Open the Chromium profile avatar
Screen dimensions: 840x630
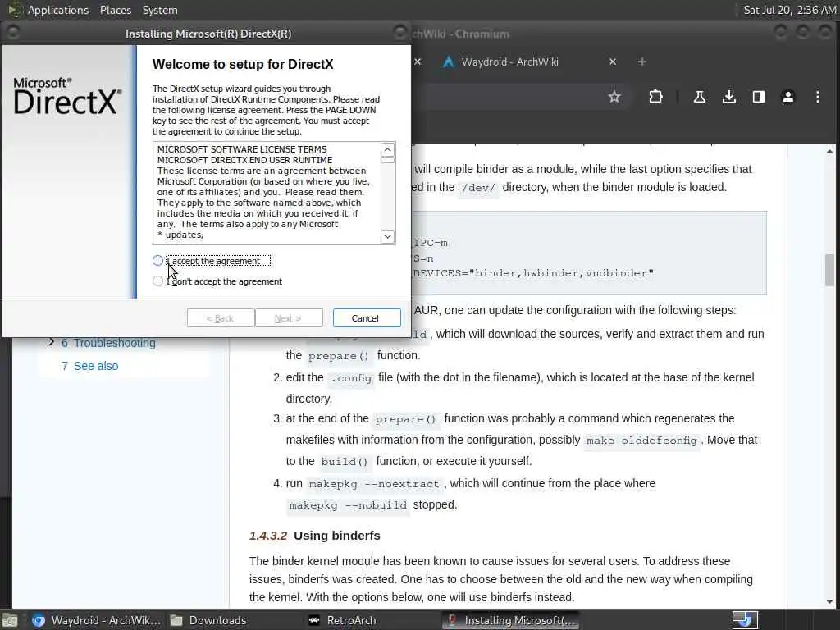(x=788, y=97)
